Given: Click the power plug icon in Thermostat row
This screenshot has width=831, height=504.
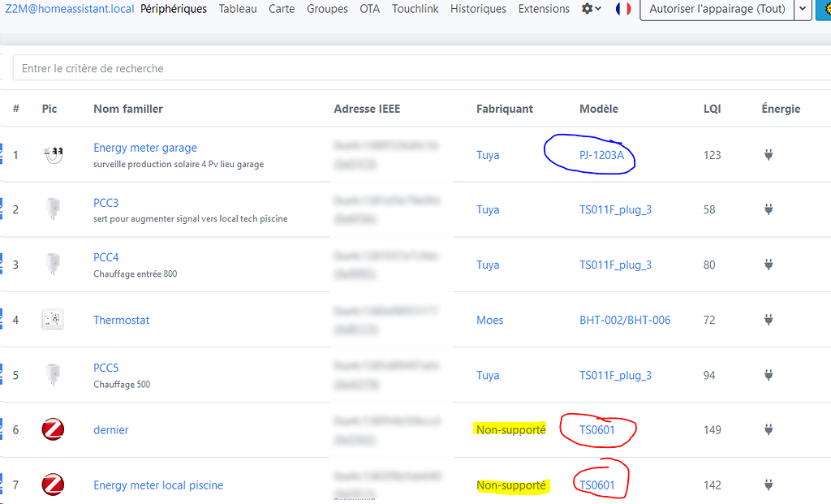Looking at the screenshot, I should (x=769, y=320).
